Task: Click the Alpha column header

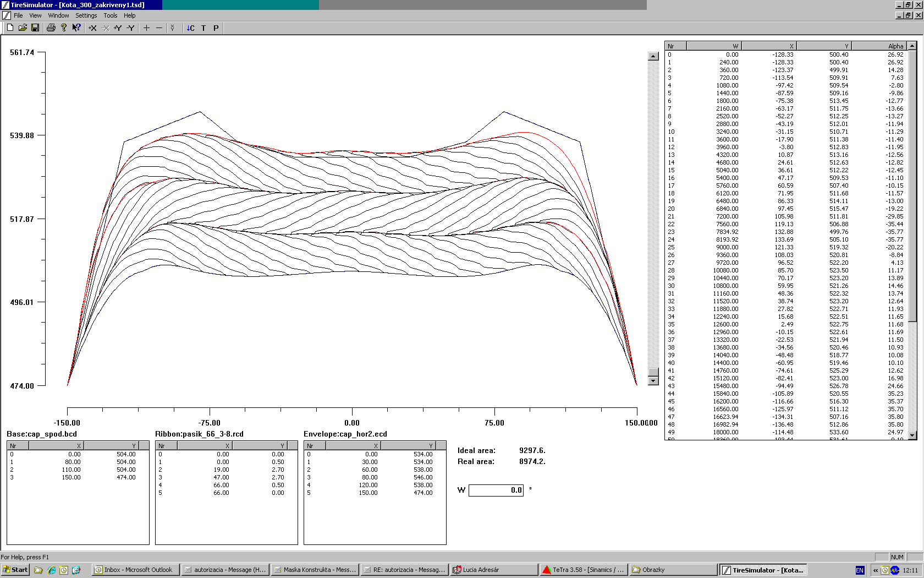Action: (879, 46)
